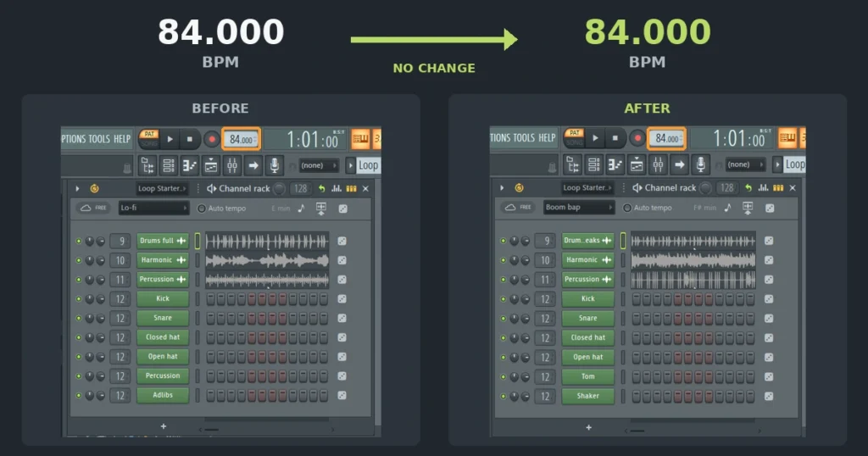Image resolution: width=868 pixels, height=456 pixels.
Task: Select the Drum..eaks channel button
Action: click(588, 240)
